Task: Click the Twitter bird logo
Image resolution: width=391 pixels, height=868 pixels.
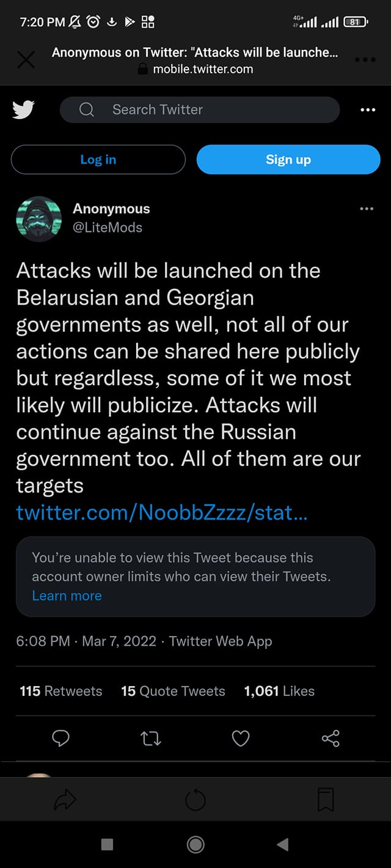Action: 23,110
